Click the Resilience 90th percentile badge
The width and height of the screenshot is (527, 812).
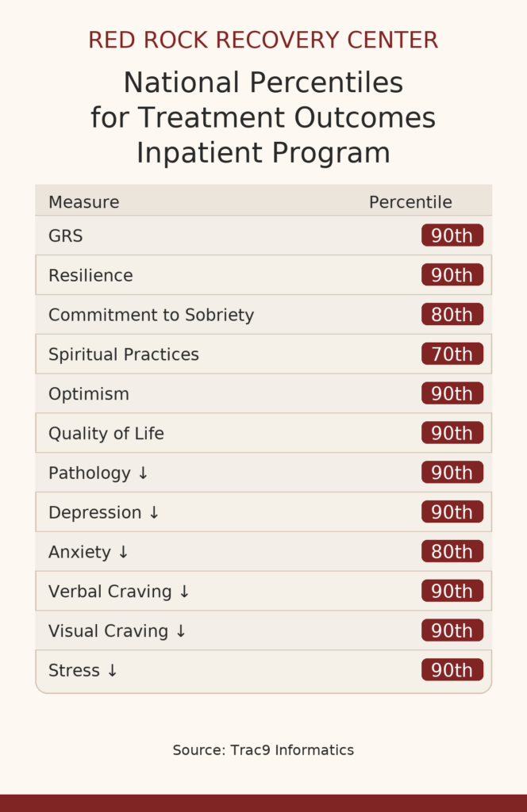click(452, 275)
